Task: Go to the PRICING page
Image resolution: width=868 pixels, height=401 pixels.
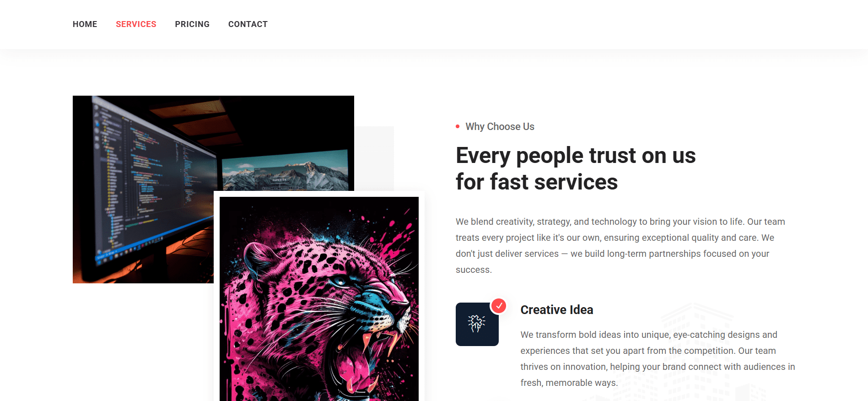Action: (x=192, y=24)
